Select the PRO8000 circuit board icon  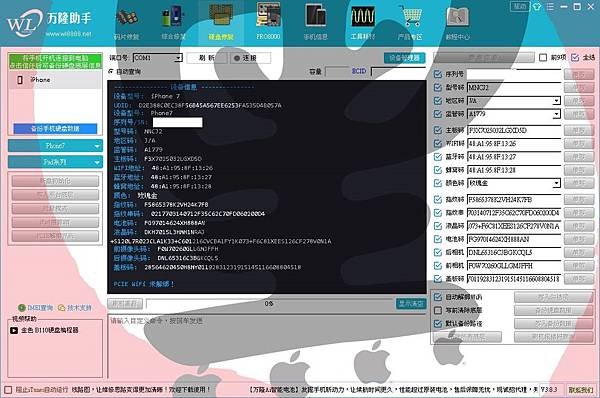[268, 16]
